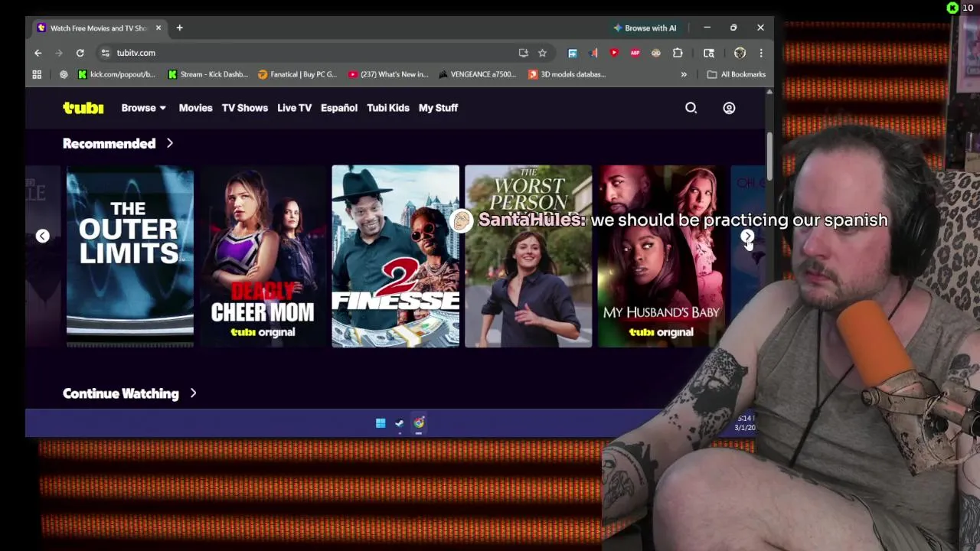
Task: Go to Movies in Tubi navigation
Action: tap(195, 108)
